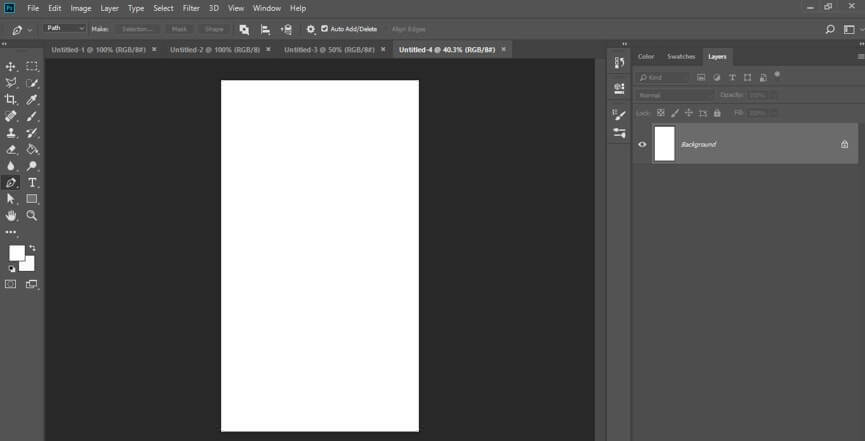Open the Path mode dropdown
865x441 pixels.
65,28
